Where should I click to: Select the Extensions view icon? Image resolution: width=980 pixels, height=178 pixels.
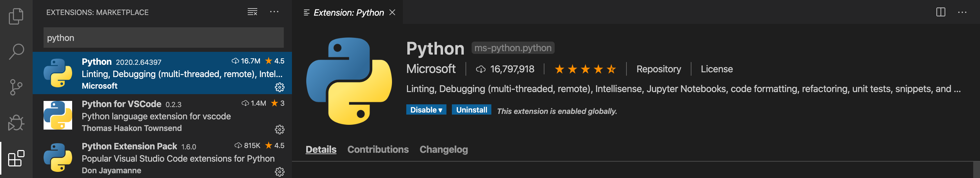click(16, 158)
